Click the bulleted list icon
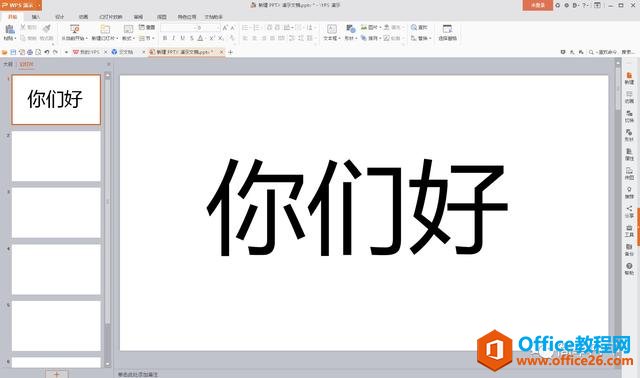This screenshot has height=378, width=640. point(245,28)
